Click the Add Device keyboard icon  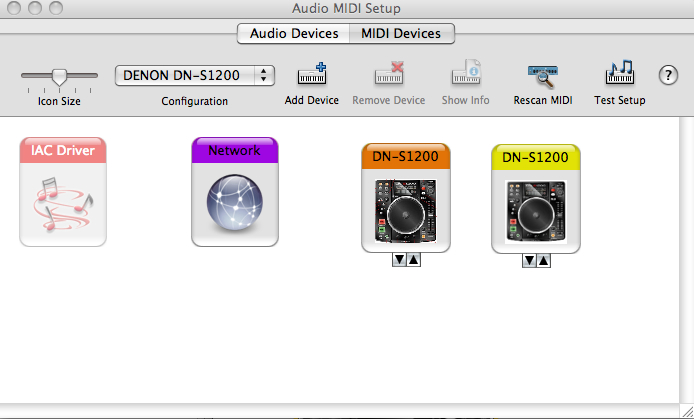[312, 74]
